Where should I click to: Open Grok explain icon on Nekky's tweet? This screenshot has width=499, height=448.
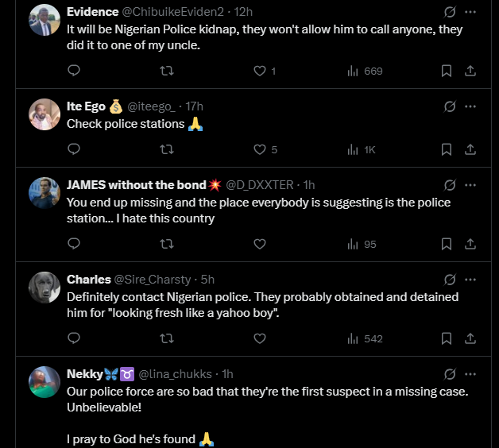pos(449,373)
